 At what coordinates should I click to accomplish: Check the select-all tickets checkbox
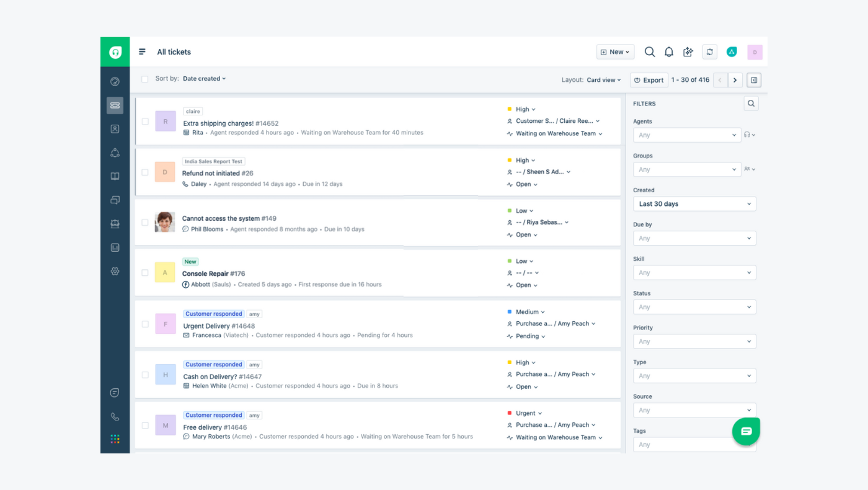144,79
